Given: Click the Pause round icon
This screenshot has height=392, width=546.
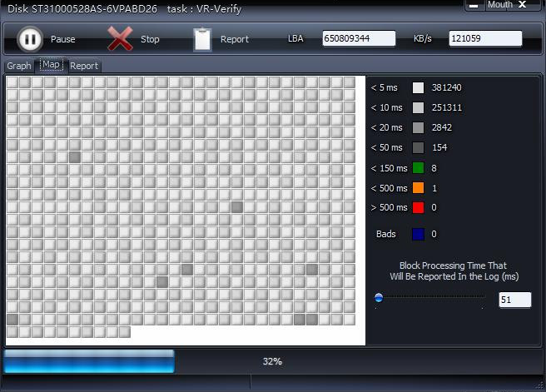Looking at the screenshot, I should [x=29, y=39].
